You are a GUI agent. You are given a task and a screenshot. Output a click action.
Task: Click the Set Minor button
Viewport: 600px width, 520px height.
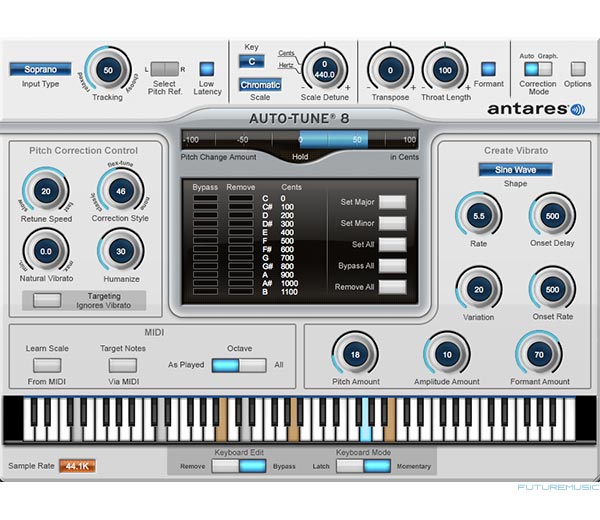[393, 223]
